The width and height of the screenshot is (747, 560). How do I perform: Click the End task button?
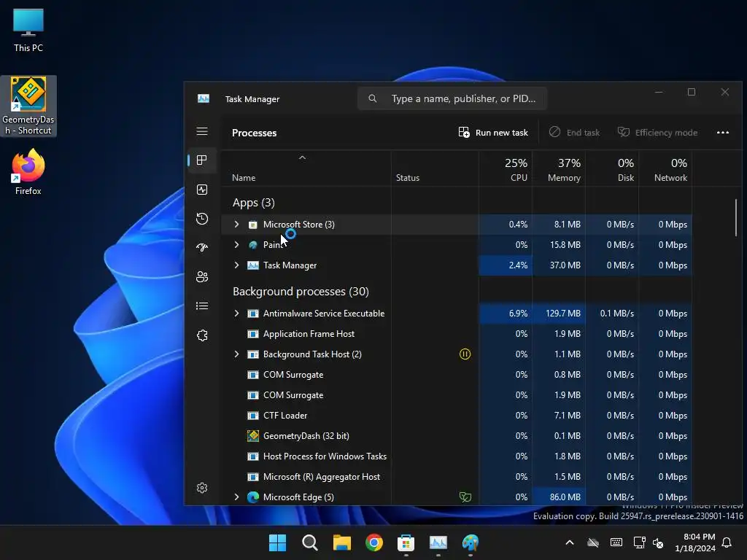click(x=575, y=133)
